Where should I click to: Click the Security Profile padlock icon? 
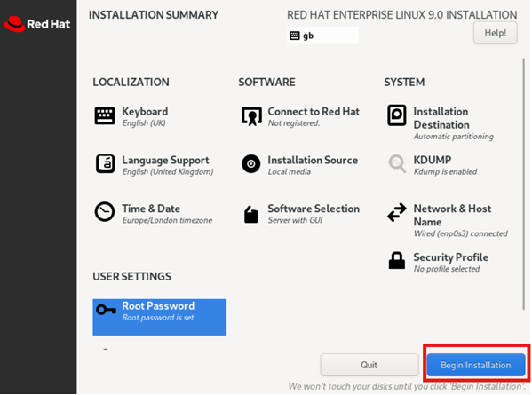(x=397, y=260)
